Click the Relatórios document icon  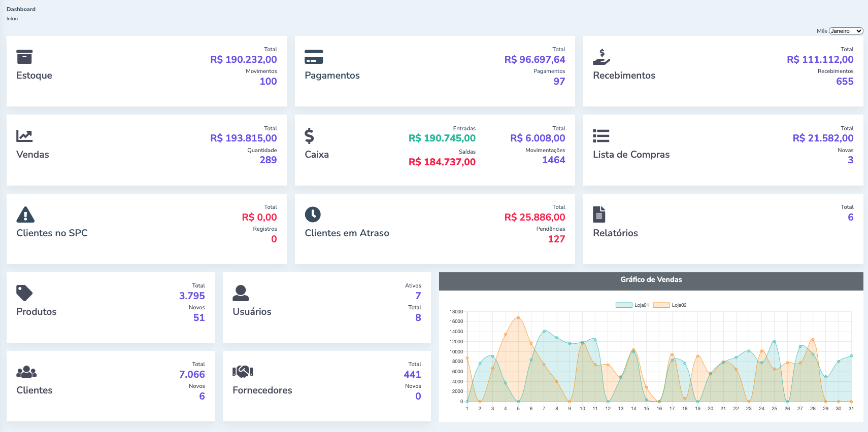pos(599,214)
